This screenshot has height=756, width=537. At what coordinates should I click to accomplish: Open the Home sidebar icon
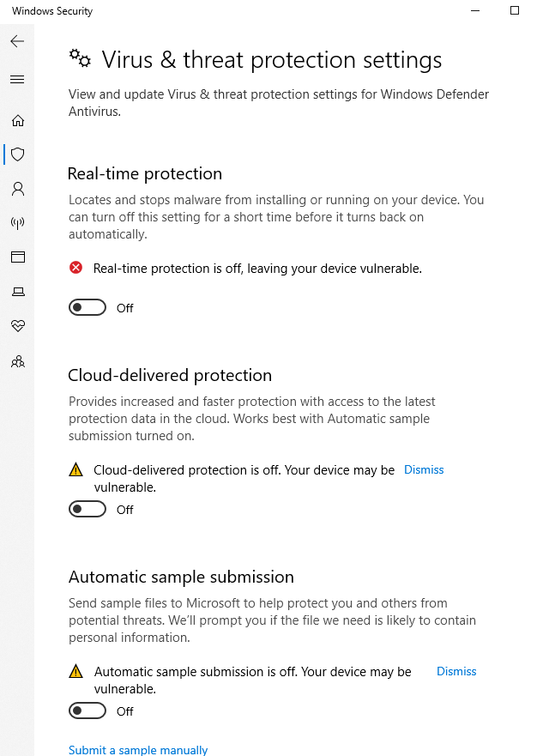tap(18, 120)
